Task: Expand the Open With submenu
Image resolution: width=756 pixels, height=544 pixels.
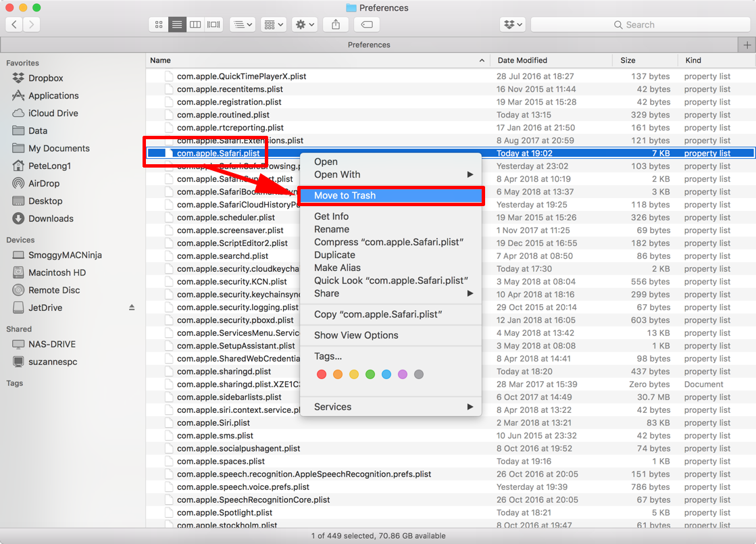Action: (390, 174)
